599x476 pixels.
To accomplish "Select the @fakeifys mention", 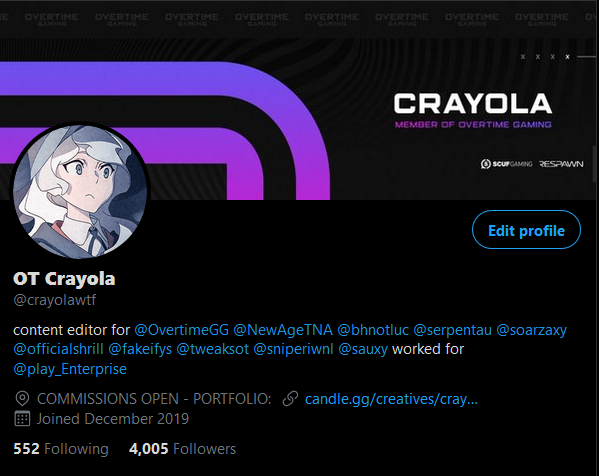I will coord(140,349).
